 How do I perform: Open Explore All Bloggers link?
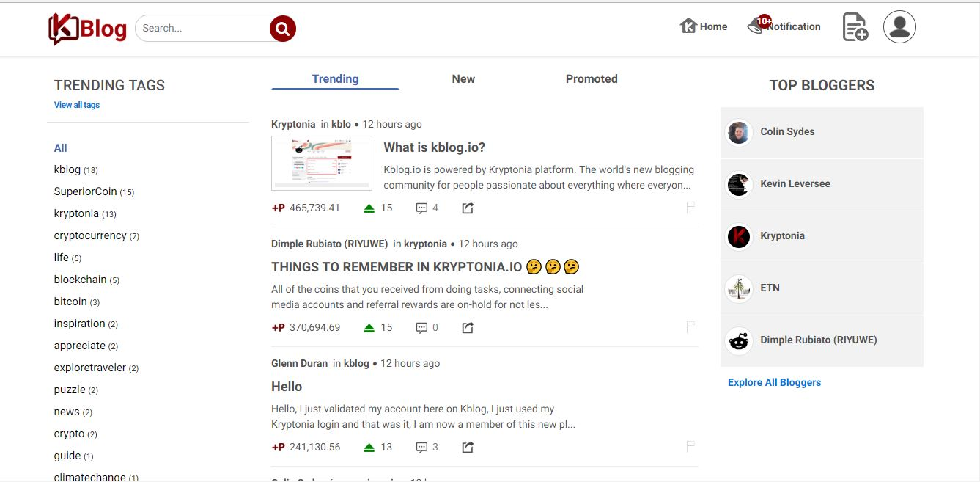pyautogui.click(x=774, y=382)
